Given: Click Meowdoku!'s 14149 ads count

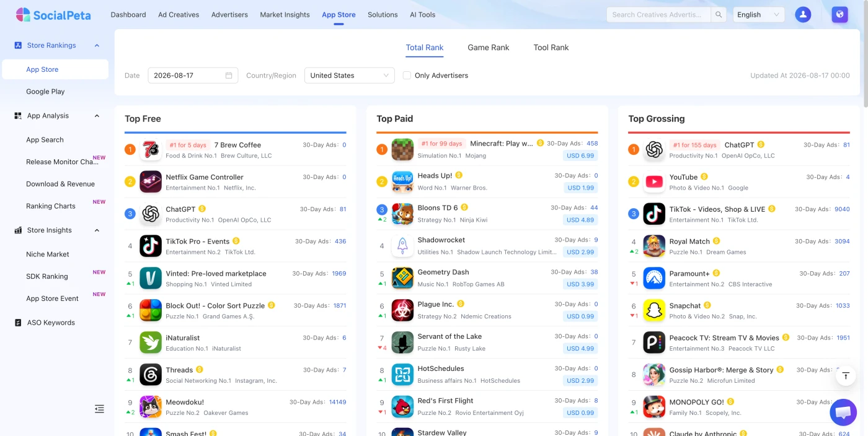Looking at the screenshot, I should pos(337,402).
